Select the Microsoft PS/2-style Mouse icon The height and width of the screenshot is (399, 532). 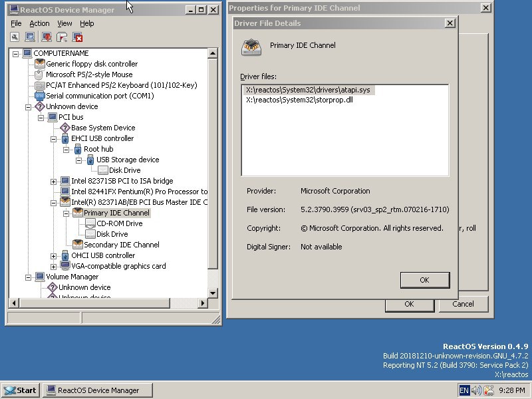pos(40,74)
